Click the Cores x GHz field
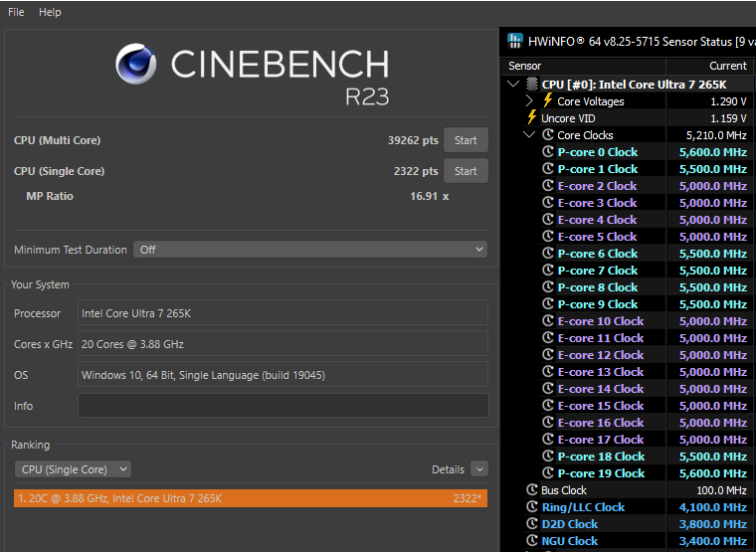Image resolution: width=756 pixels, height=552 pixels. (283, 344)
